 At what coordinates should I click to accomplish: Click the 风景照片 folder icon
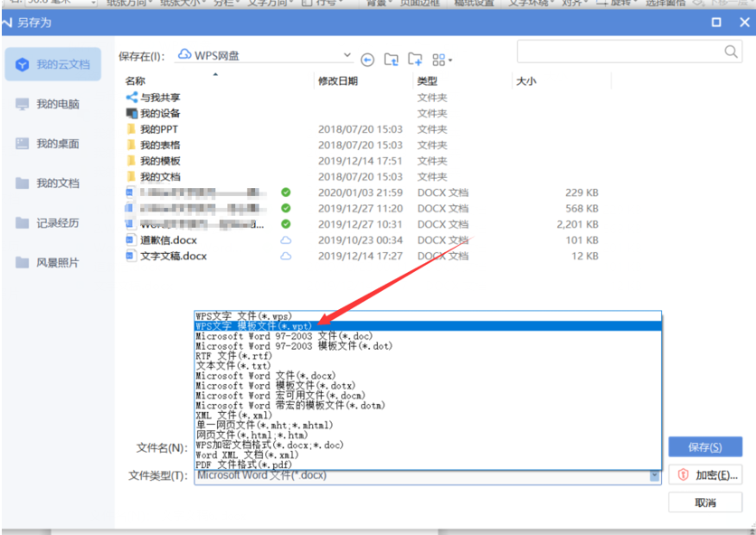[x=23, y=262]
